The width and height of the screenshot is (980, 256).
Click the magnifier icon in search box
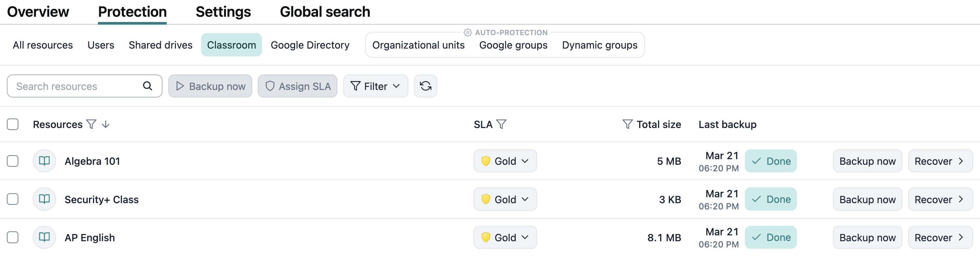point(148,86)
